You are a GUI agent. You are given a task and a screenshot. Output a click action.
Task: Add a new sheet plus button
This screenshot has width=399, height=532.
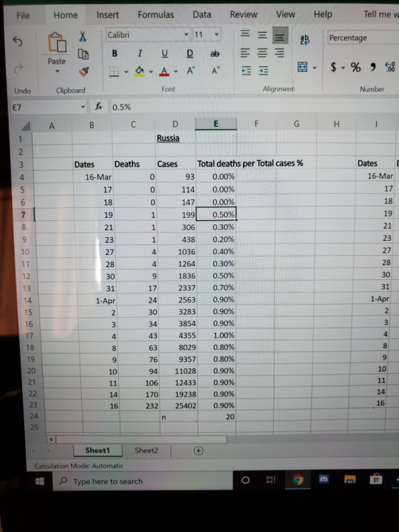pyautogui.click(x=198, y=451)
